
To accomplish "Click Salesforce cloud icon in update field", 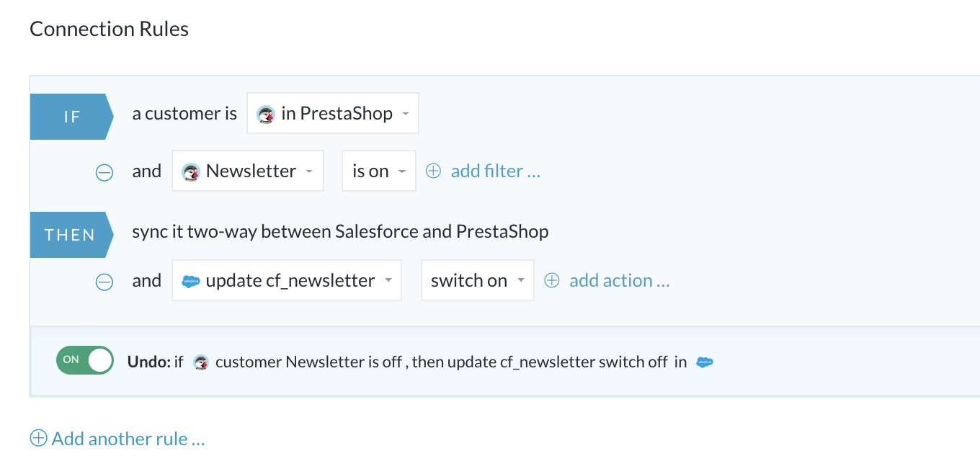I will [x=191, y=281].
